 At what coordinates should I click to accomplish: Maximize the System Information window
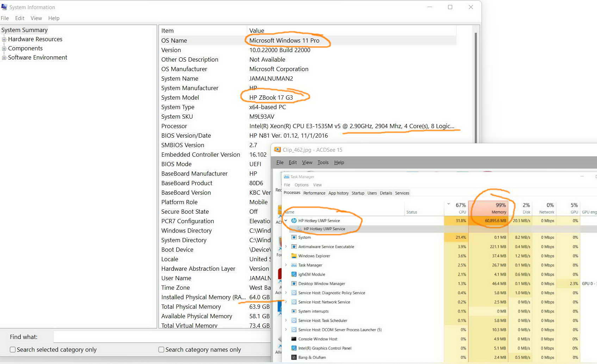coord(450,7)
